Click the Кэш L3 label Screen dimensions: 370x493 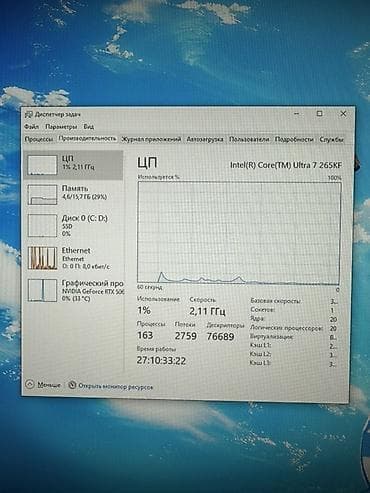[x=260, y=363]
